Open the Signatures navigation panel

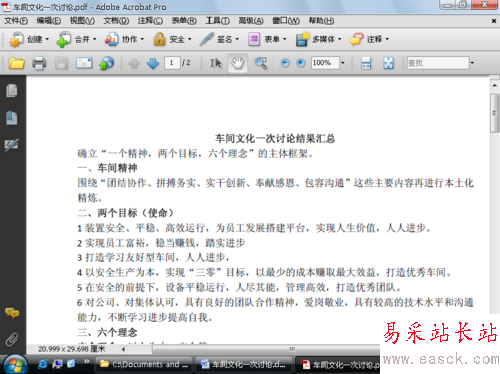pos(12,145)
